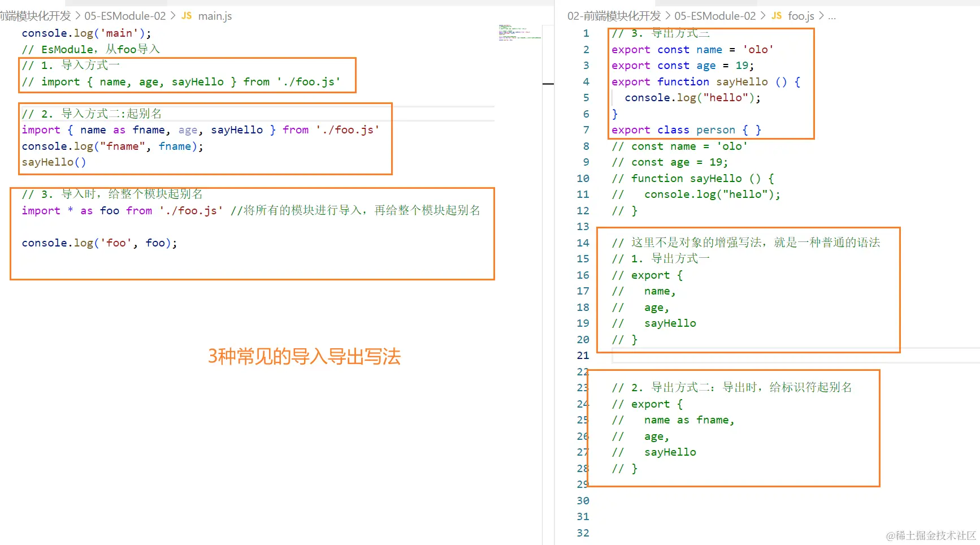Expand the ellipsis breadcrumb after foo.js
The image size is (980, 545).
(832, 16)
